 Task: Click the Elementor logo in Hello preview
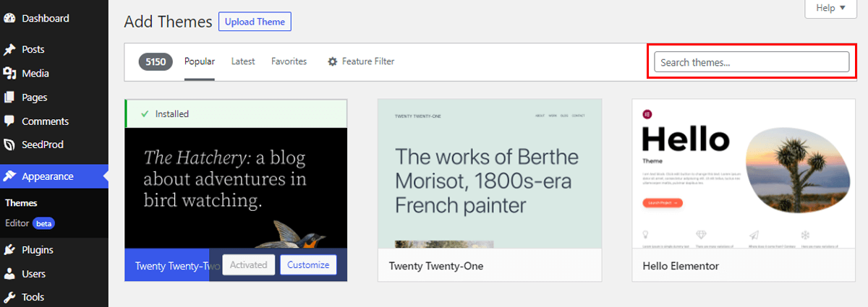(647, 114)
